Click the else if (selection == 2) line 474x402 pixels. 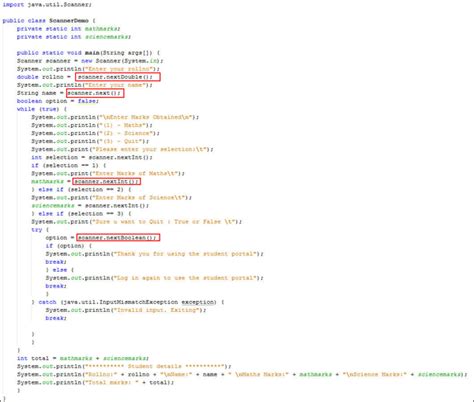(x=81, y=190)
